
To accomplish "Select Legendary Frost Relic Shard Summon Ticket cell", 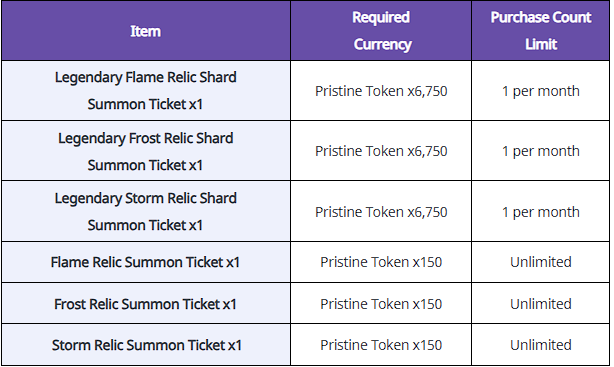I will pos(146,151).
